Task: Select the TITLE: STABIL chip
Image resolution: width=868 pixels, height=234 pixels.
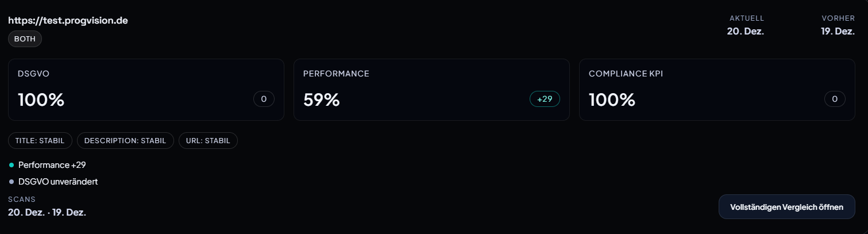Action: (x=40, y=141)
